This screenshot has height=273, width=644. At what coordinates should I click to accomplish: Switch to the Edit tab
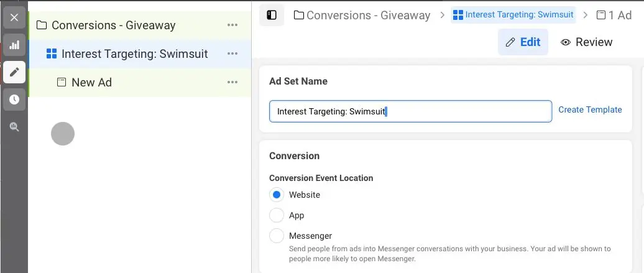523,42
